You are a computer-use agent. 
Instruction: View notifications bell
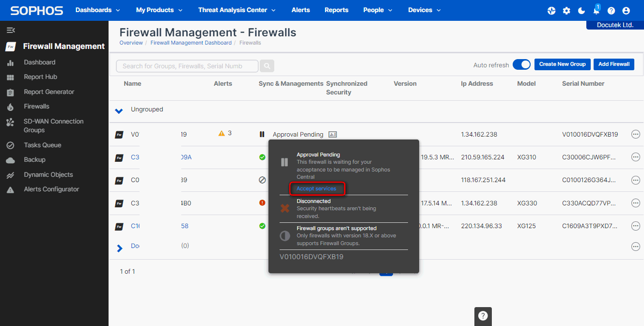tap(597, 11)
